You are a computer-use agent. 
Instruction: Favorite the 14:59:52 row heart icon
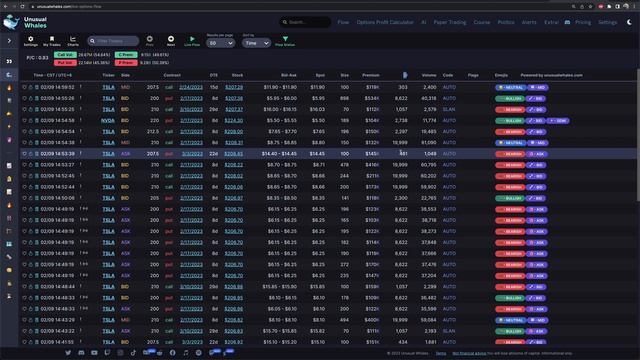24,87
